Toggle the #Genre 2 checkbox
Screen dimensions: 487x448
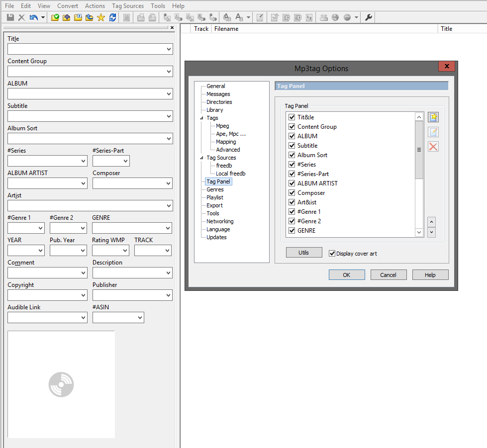point(292,221)
